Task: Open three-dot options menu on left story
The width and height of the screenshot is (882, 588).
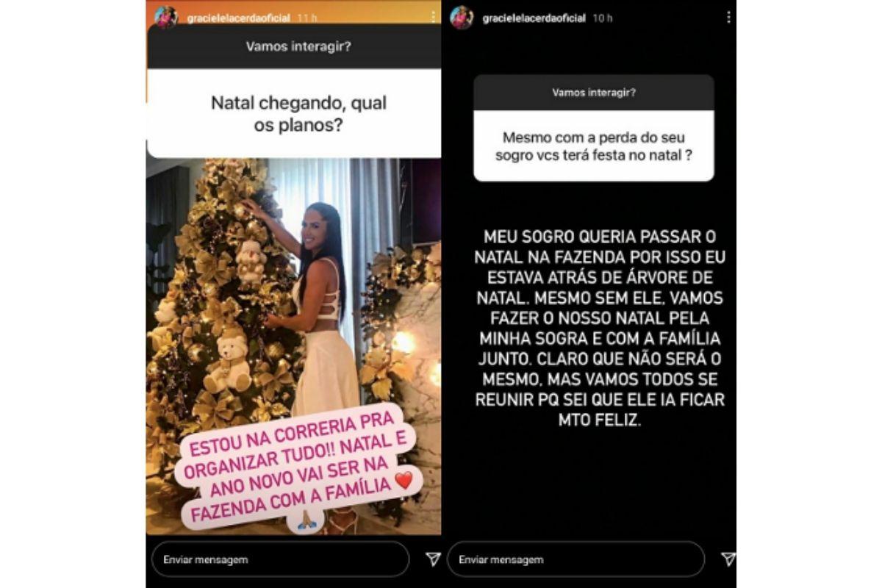Action: point(434,17)
